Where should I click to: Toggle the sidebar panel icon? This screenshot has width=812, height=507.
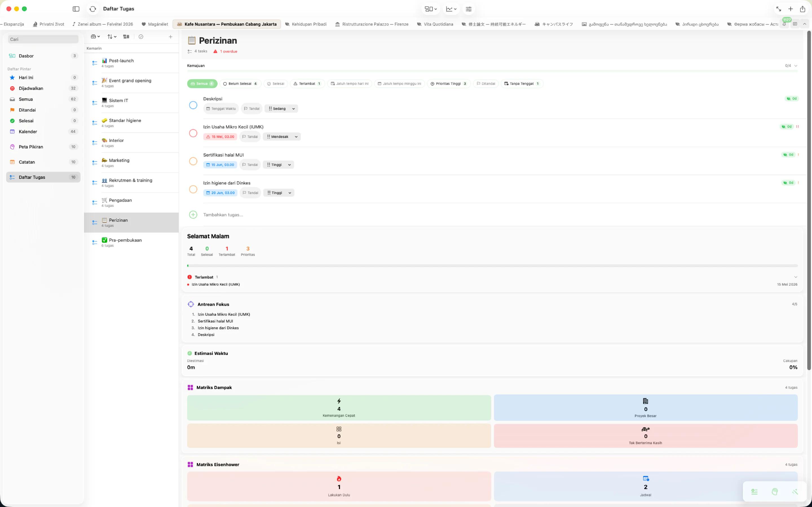click(x=76, y=9)
